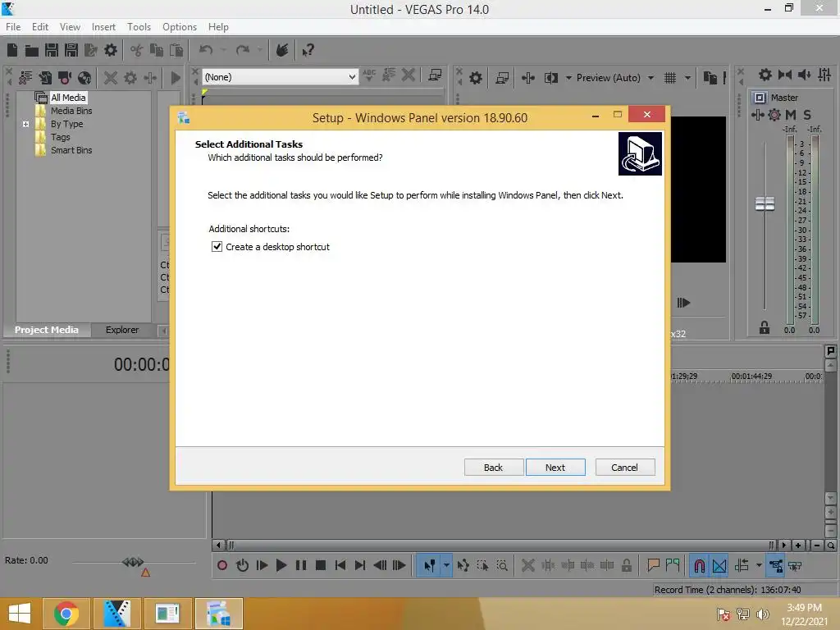
Task: Click the New project icon in VEGAS toolbar
Action: coord(12,50)
